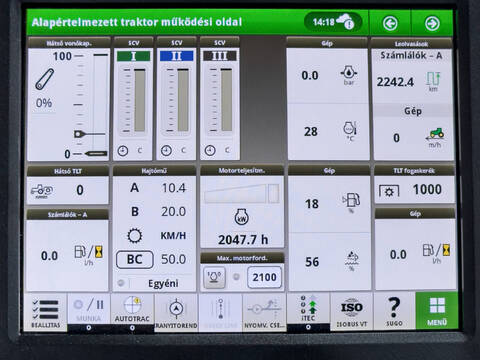Tap the max engine speed icon button
This screenshot has height=360, width=480.
(x=214, y=277)
